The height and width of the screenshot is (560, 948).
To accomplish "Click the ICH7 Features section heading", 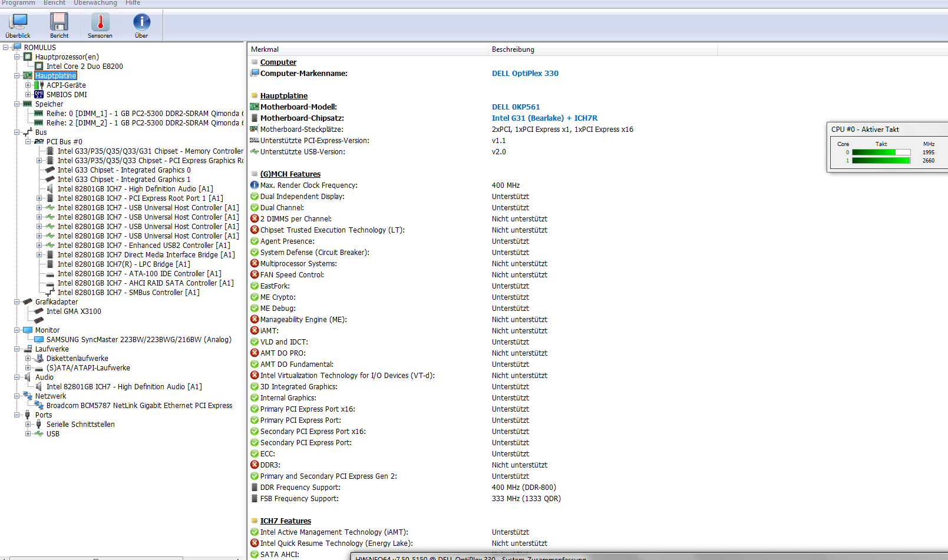I will (286, 521).
